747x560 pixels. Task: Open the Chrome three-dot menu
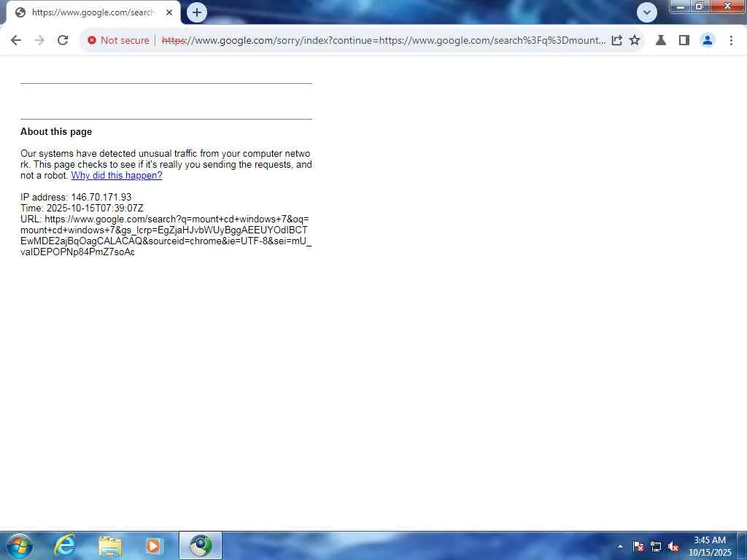[x=731, y=41]
